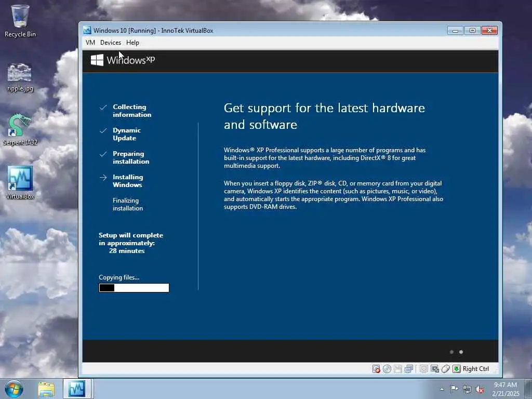
Task: Click the checkmark beside Preparing installation
Action: [103, 154]
